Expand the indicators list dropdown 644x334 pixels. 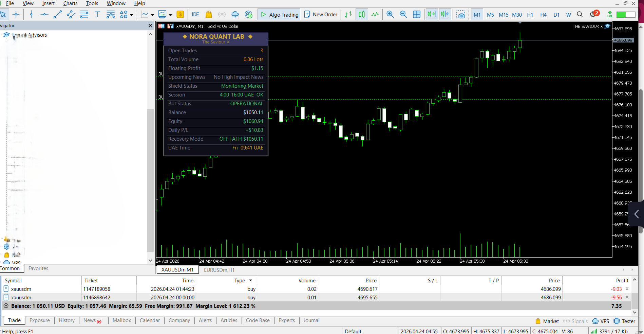pyautogui.click(x=152, y=15)
